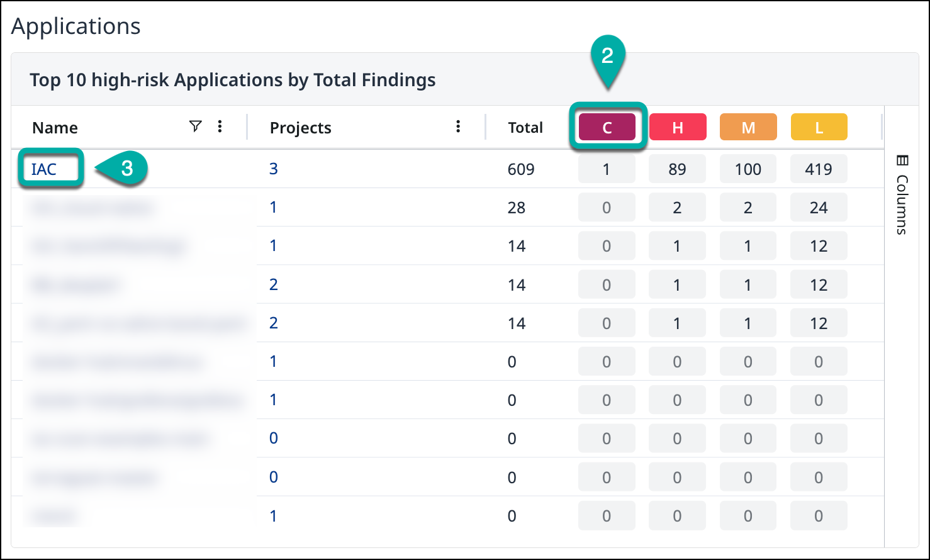The image size is (930, 560).
Task: Click the IAC high findings count 89
Action: (678, 169)
